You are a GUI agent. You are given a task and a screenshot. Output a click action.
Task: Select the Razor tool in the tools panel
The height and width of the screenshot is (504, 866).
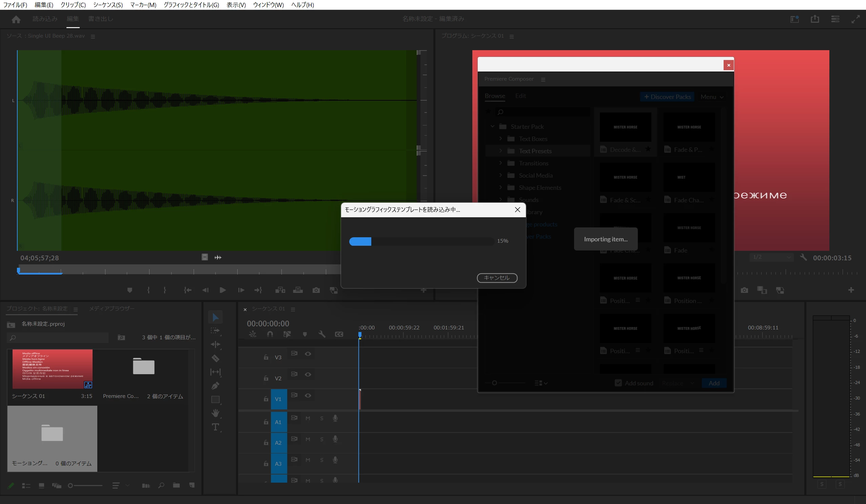click(215, 358)
